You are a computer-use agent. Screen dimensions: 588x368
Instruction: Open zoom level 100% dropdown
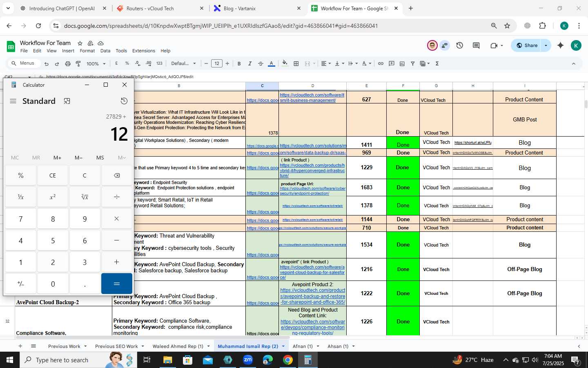click(x=96, y=64)
